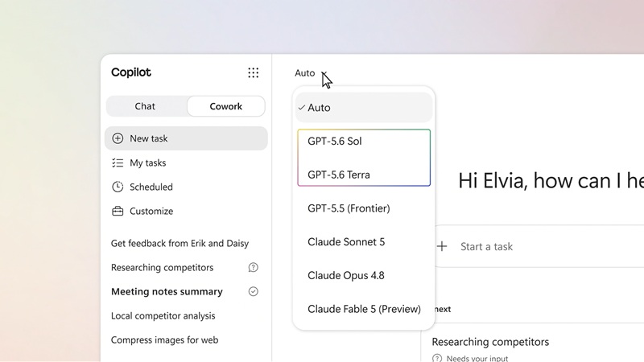The height and width of the screenshot is (362, 644).
Task: Open Local competitor analysis task
Action: pyautogui.click(x=163, y=315)
